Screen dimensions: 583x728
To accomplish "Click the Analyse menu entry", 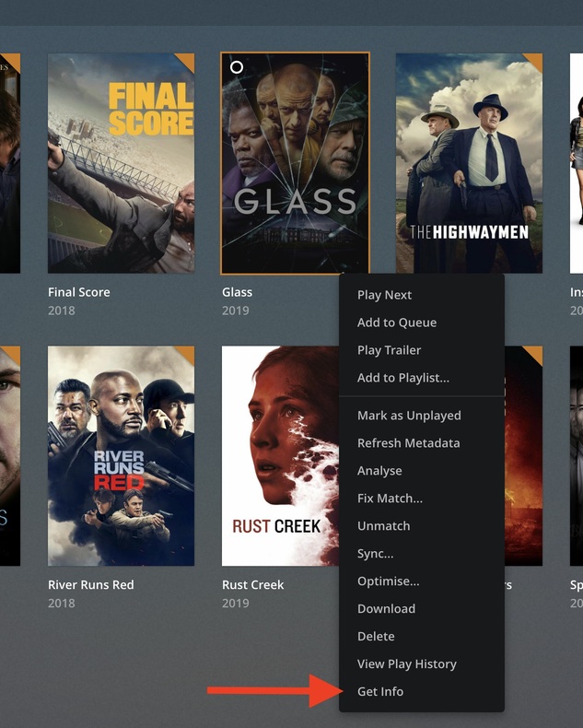I will tap(379, 471).
